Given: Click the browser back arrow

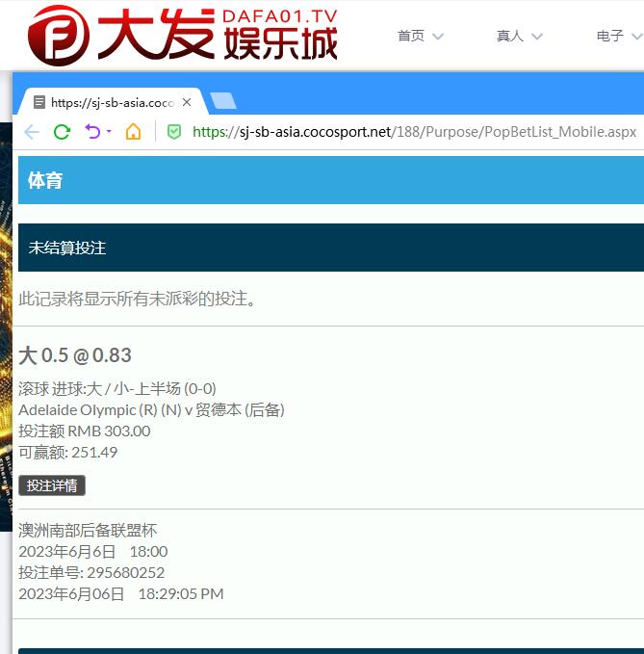Looking at the screenshot, I should point(32,132).
